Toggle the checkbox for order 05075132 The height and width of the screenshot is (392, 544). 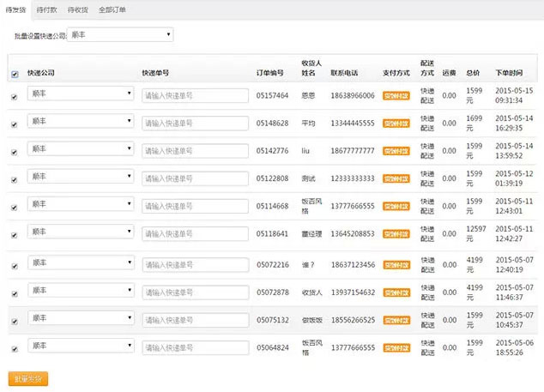tap(13, 322)
